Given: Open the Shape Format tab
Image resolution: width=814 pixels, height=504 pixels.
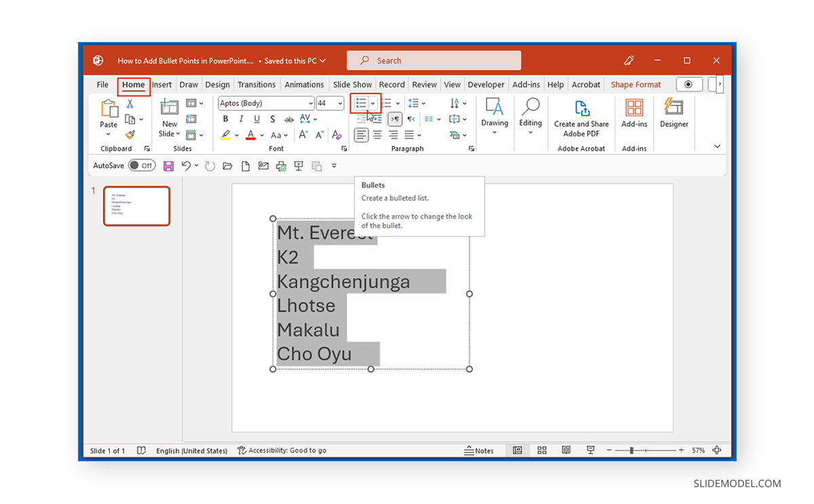Looking at the screenshot, I should click(636, 85).
